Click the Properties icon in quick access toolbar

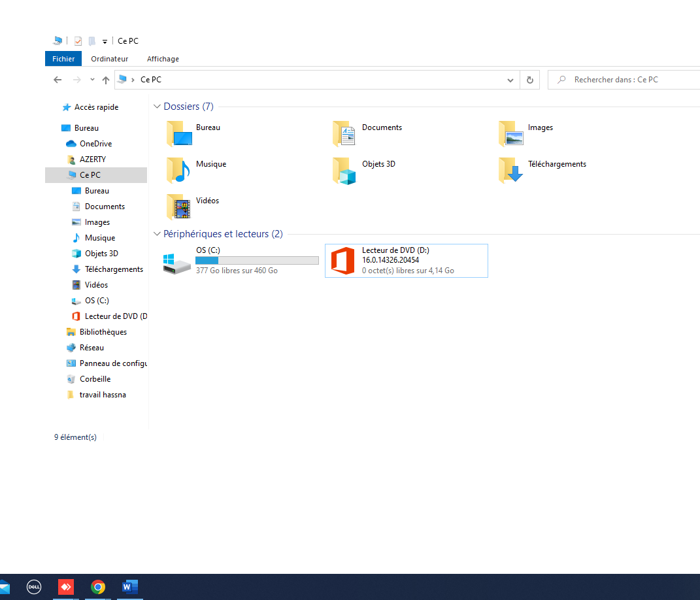pos(78,41)
